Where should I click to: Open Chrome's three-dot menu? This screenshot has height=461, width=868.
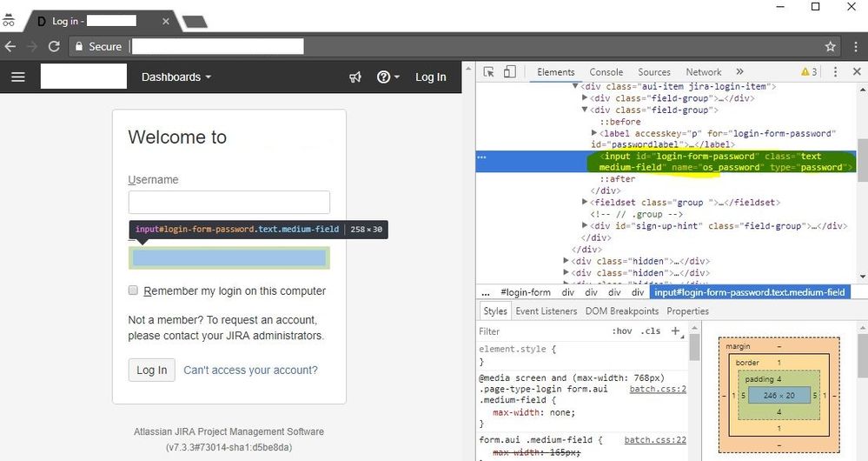[x=856, y=47]
